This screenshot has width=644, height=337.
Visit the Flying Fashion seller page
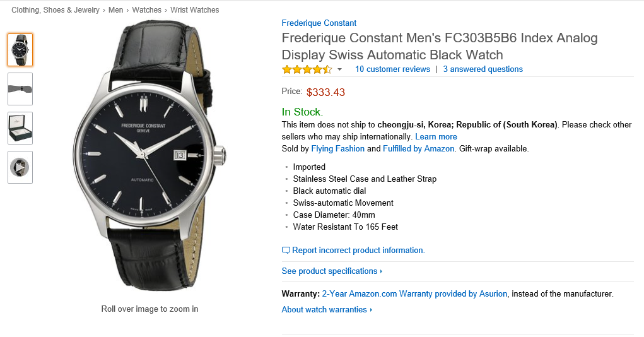[x=337, y=149]
